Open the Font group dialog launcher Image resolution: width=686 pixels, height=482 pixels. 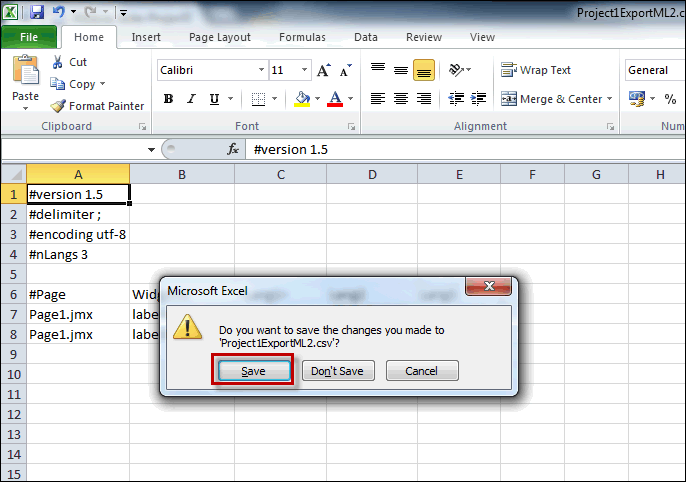tap(351, 126)
